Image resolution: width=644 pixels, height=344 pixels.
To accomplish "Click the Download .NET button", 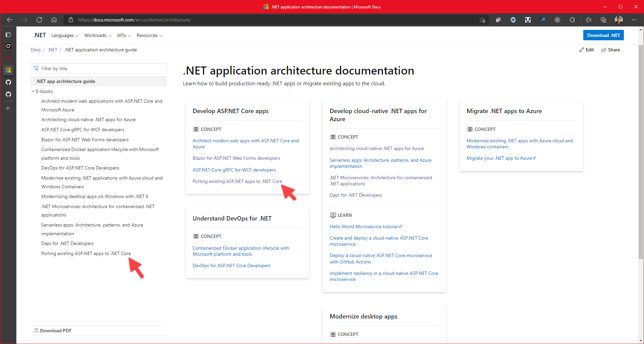I will point(603,35).
